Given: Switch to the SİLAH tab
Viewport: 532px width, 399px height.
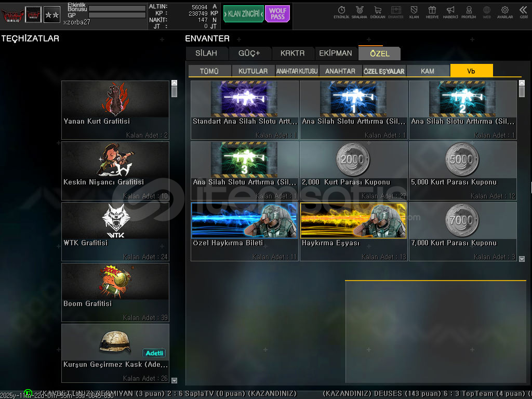Looking at the screenshot, I should [x=207, y=54].
